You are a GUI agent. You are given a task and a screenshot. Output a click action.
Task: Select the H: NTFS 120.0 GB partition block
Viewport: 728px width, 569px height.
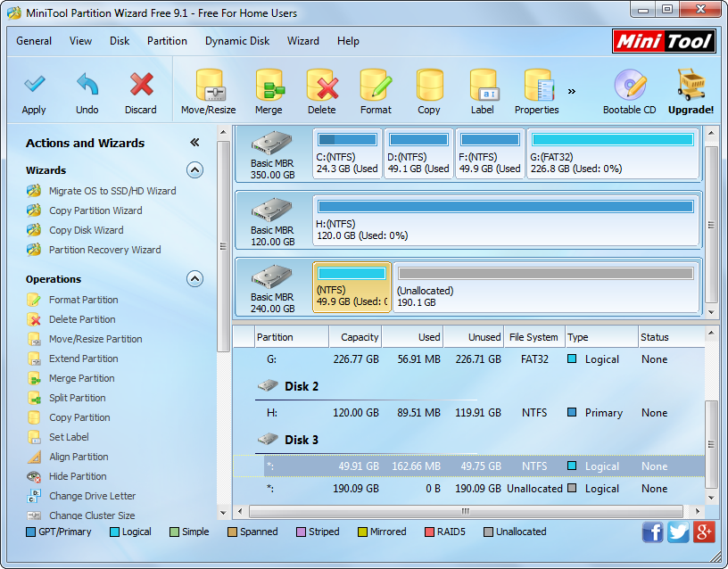tap(506, 220)
